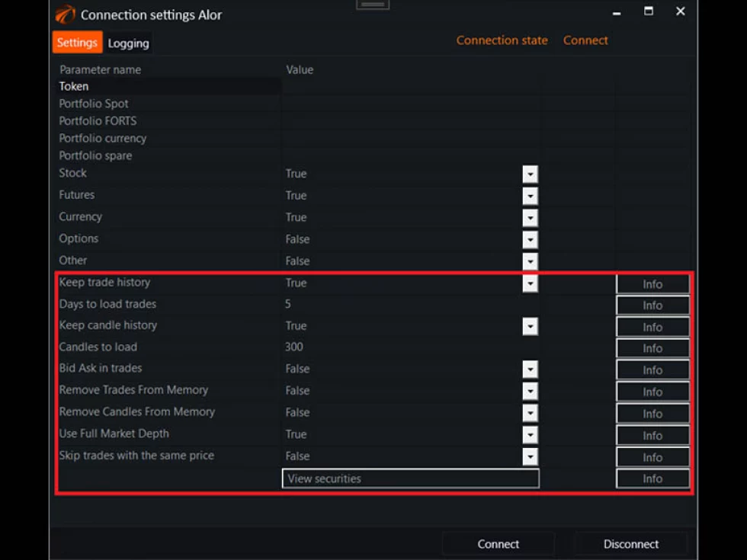The image size is (747, 560).
Task: Open the Other value dropdown
Action: point(530,261)
